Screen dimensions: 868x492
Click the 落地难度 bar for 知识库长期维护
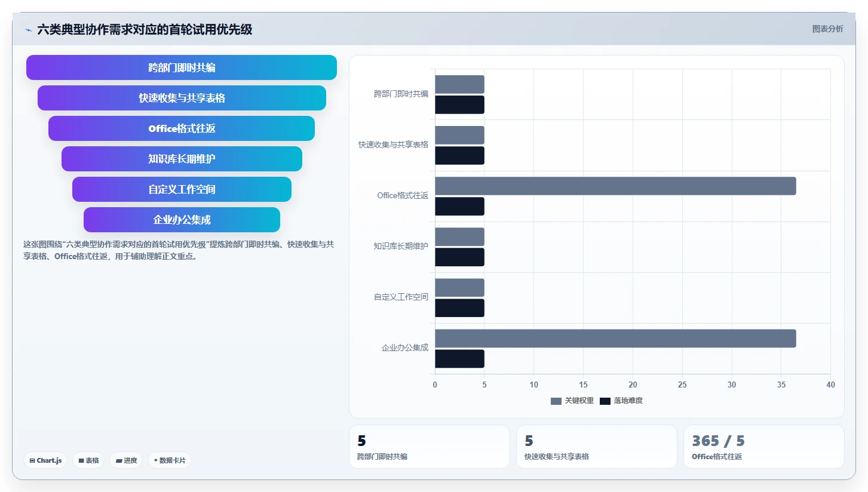click(x=459, y=257)
